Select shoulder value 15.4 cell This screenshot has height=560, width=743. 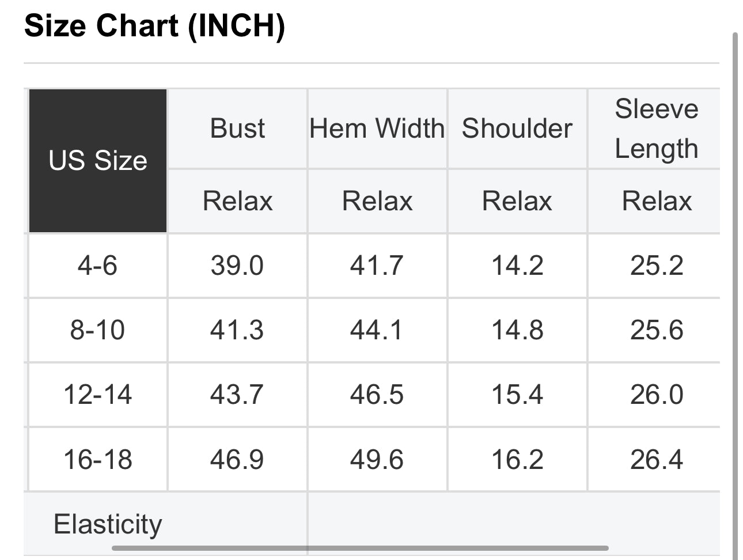click(517, 395)
